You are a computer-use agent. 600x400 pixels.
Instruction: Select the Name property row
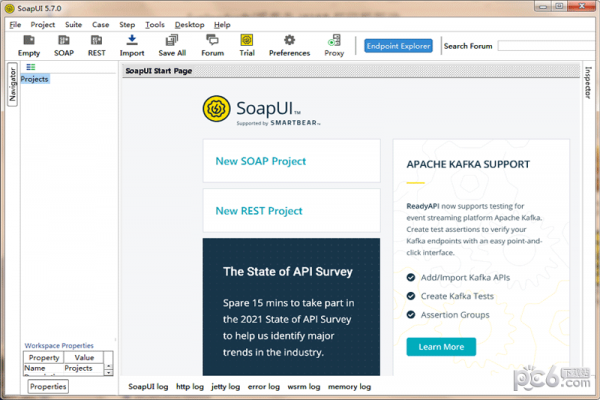pyautogui.click(x=63, y=368)
